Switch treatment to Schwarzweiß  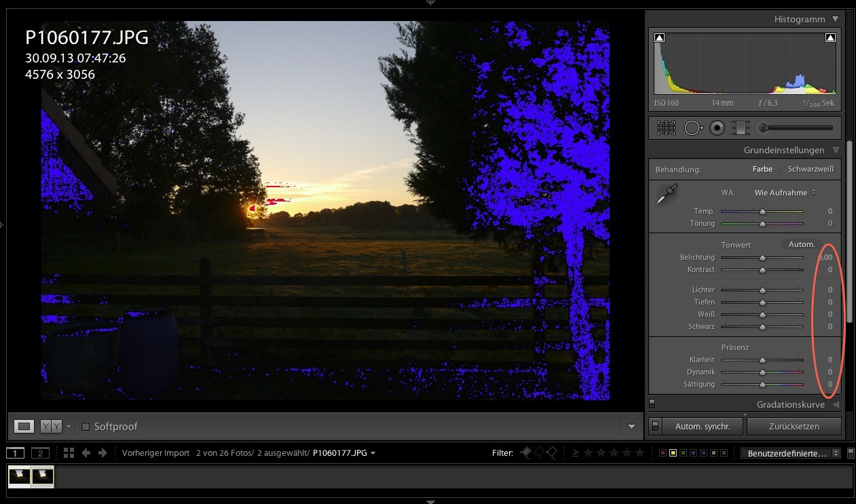point(811,169)
